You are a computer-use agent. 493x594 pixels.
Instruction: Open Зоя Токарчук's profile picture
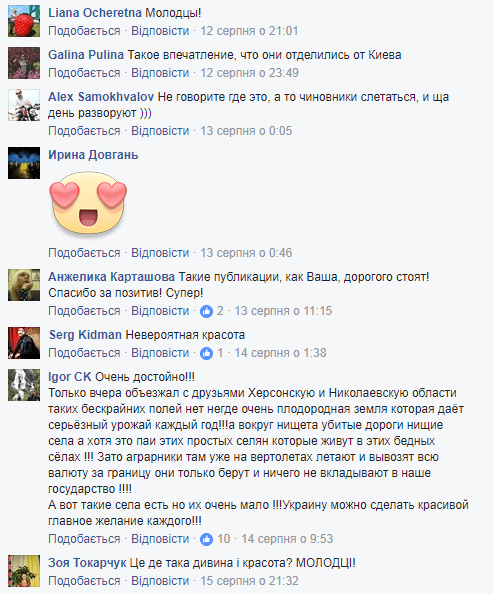[24, 571]
